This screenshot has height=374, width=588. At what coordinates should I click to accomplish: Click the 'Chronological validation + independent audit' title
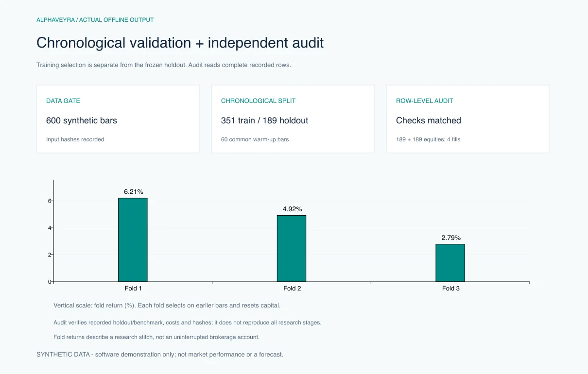pos(180,43)
